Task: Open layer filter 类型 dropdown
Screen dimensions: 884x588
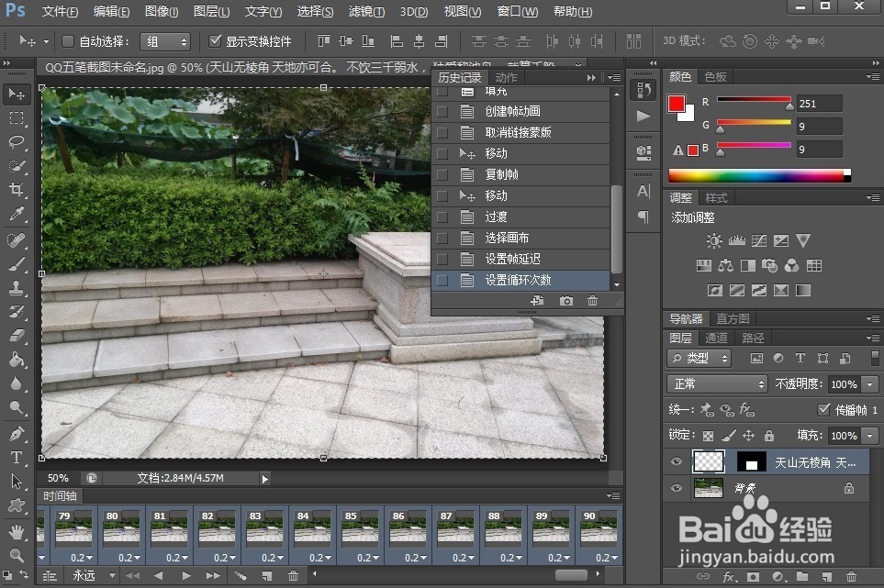Action: coord(699,358)
